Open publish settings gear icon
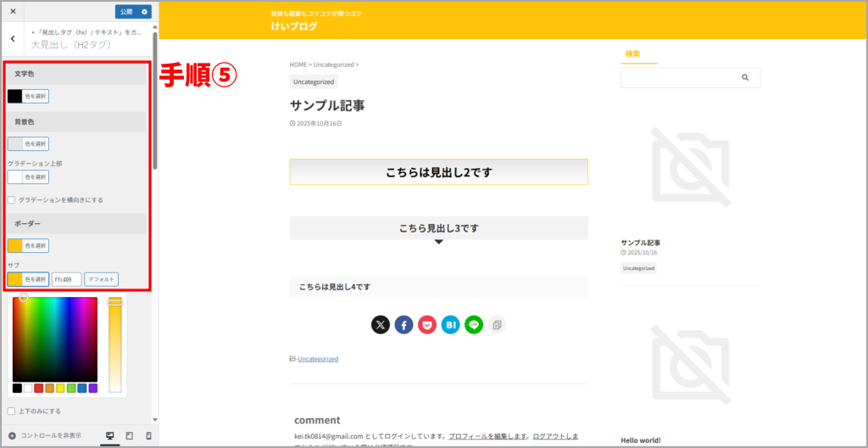 (x=144, y=12)
